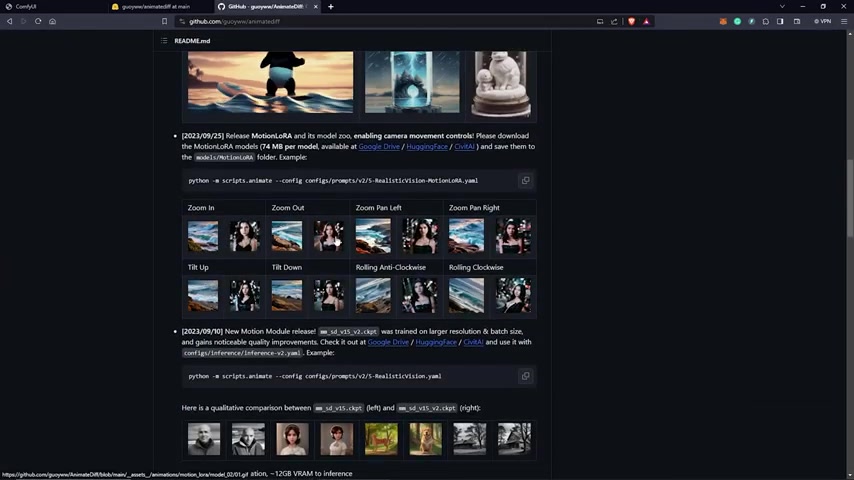Click the Rolling Clockwise column heading
The height and width of the screenshot is (480, 854).
476,268
